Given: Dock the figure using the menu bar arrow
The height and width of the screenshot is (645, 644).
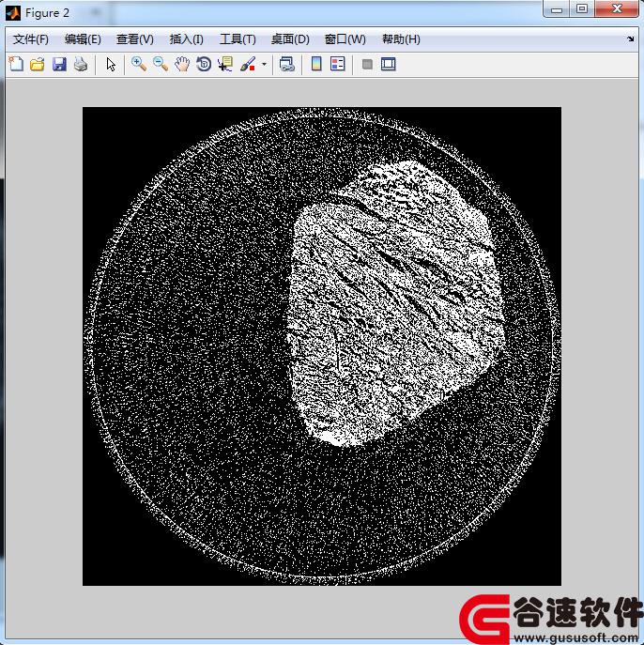Looking at the screenshot, I should point(631,39).
